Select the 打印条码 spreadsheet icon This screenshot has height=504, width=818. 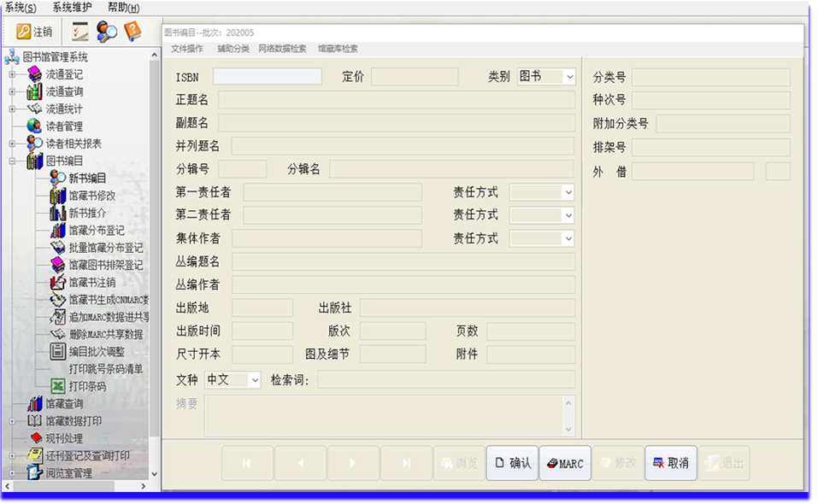[57, 386]
